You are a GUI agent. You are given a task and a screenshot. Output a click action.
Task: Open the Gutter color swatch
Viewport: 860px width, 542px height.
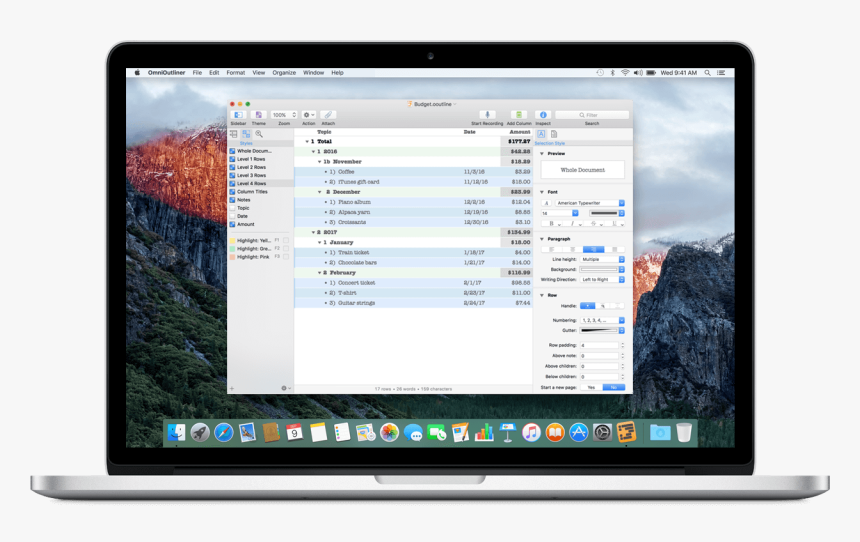pyautogui.click(x=602, y=330)
